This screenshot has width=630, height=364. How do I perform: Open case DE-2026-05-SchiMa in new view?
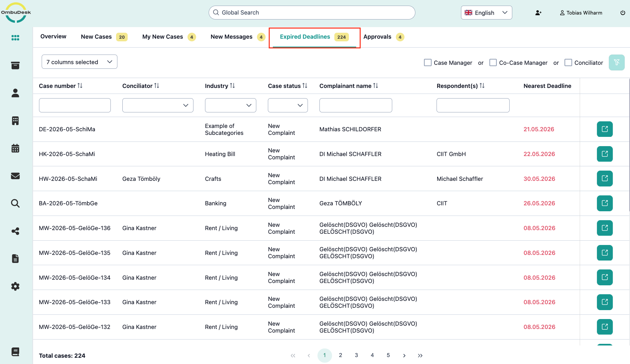(605, 129)
